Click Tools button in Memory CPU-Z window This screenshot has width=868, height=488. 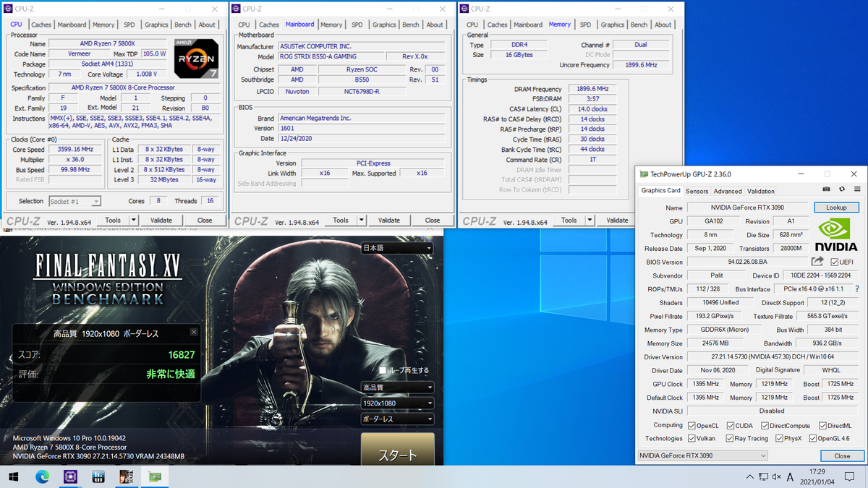pos(569,220)
